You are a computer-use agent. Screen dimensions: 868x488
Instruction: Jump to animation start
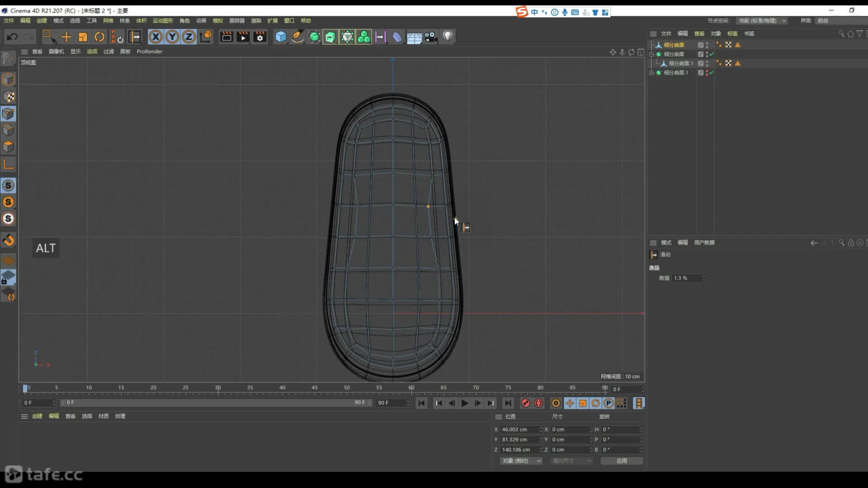[x=421, y=403]
